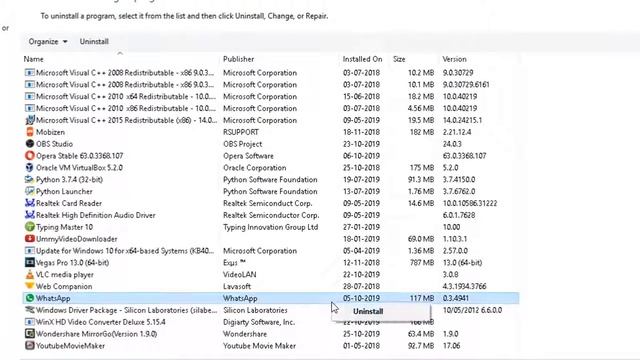Viewport: 640px width, 360px height.
Task: Click the Mobizen app icon
Action: (29, 132)
